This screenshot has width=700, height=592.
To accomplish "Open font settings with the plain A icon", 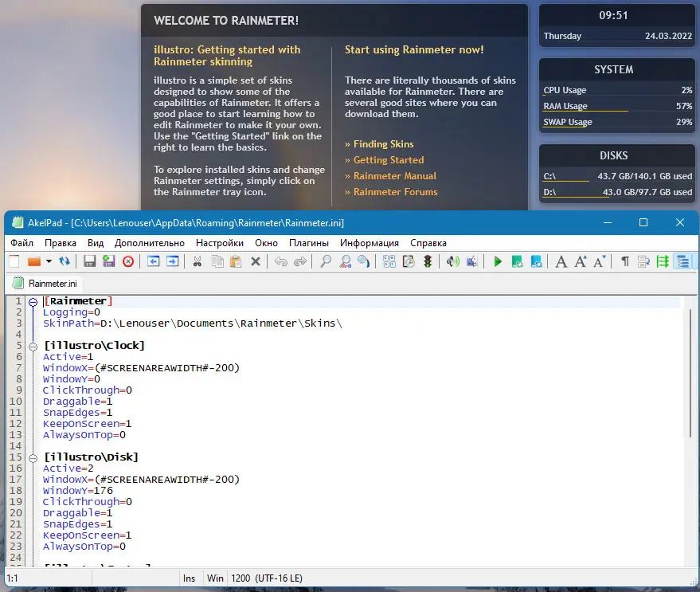I will click(561, 261).
